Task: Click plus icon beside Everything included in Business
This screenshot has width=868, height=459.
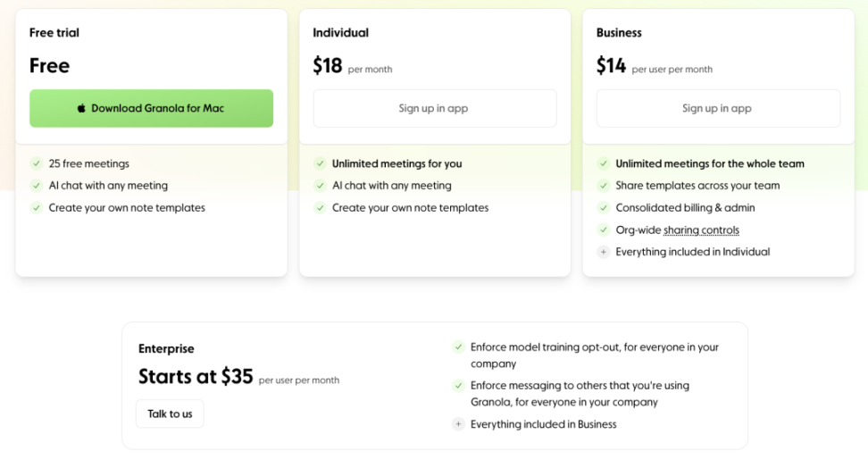Action: (458, 424)
